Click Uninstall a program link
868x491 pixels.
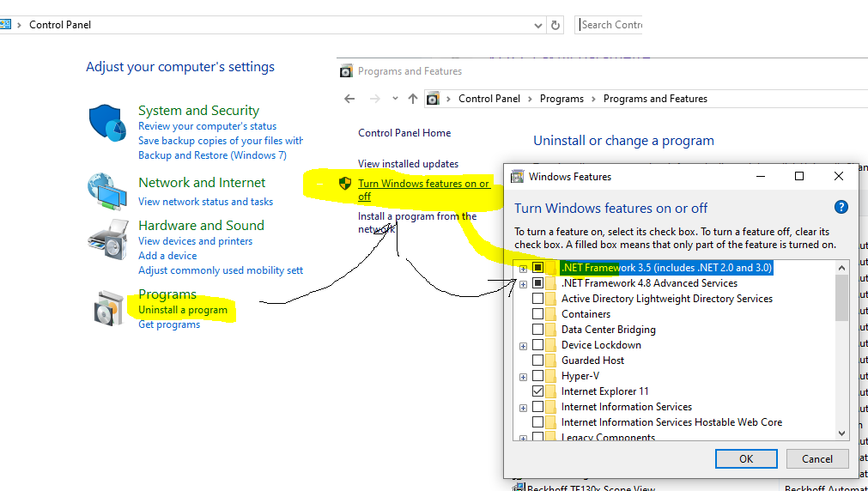[x=183, y=310]
